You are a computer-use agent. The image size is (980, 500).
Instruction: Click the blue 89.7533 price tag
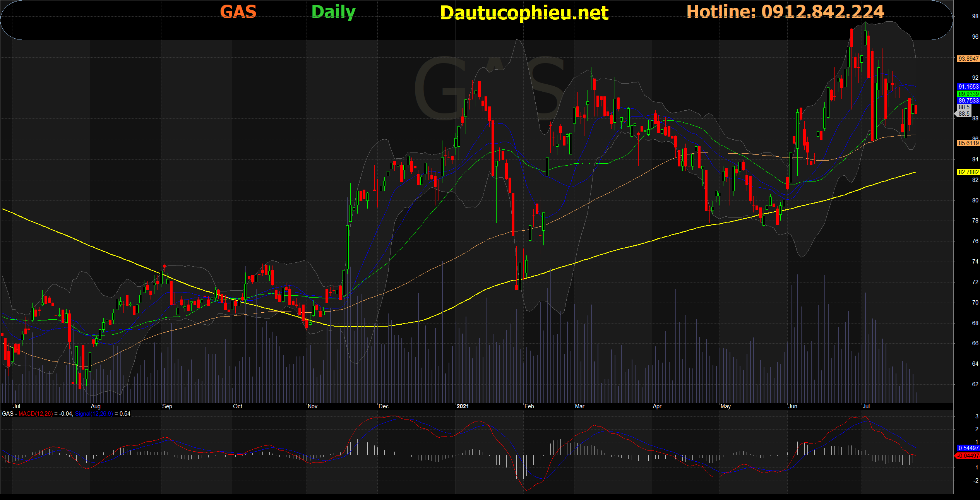pyautogui.click(x=968, y=101)
